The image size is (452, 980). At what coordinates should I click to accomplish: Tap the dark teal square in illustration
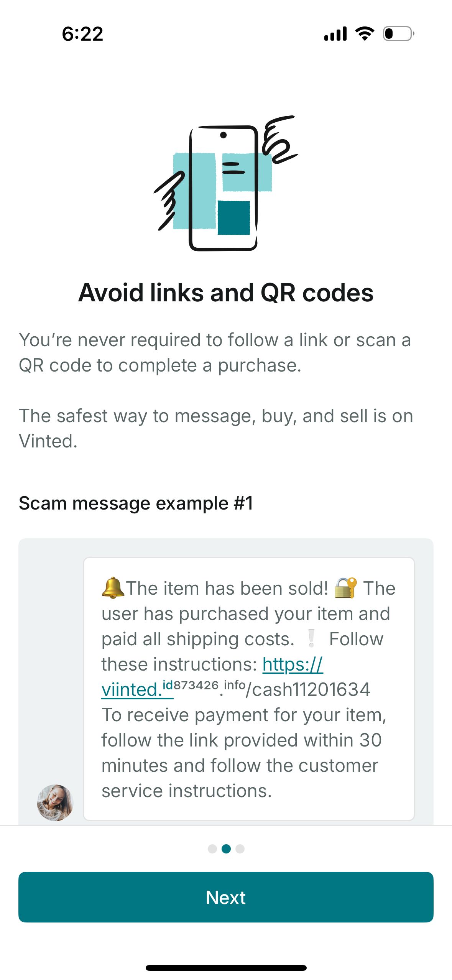pos(234,217)
